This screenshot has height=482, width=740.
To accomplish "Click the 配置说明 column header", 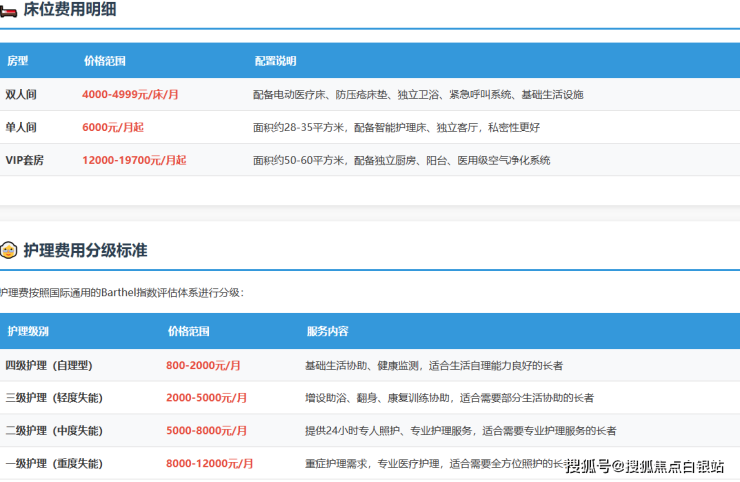I will click(275, 61).
